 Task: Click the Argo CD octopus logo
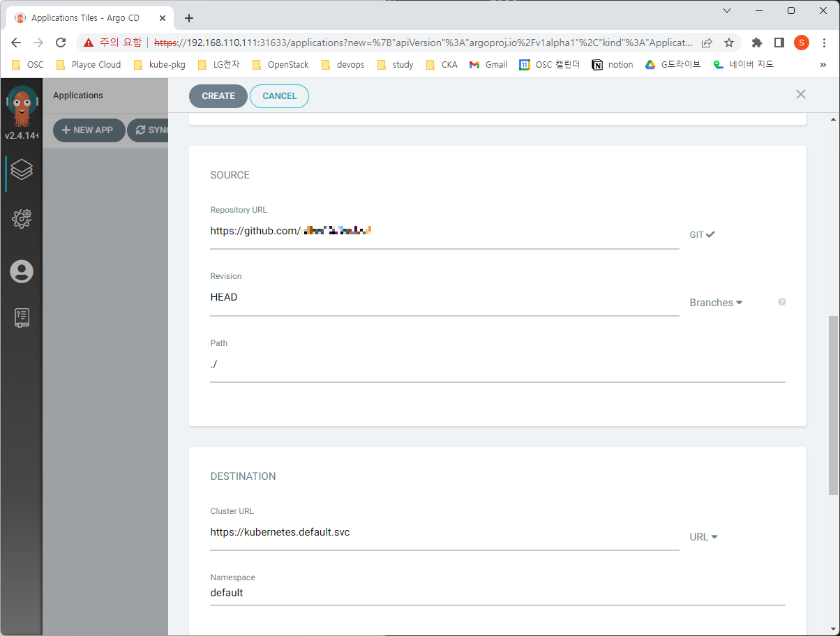coord(22,106)
